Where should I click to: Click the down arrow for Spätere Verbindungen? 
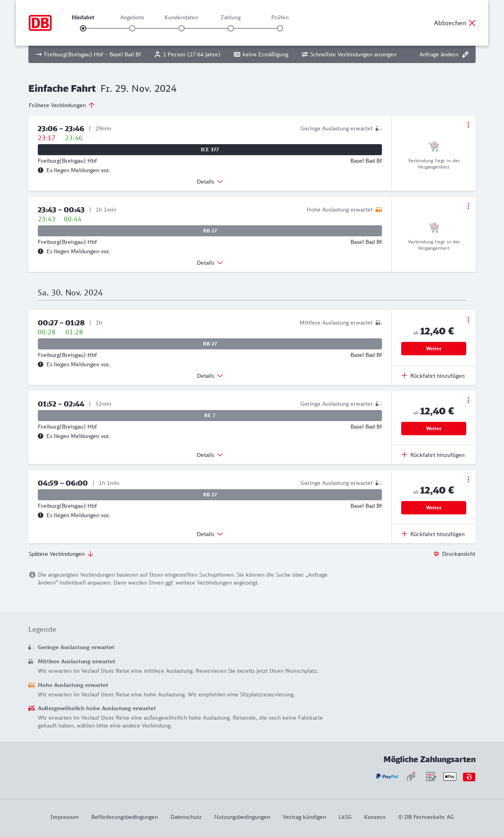(x=91, y=554)
